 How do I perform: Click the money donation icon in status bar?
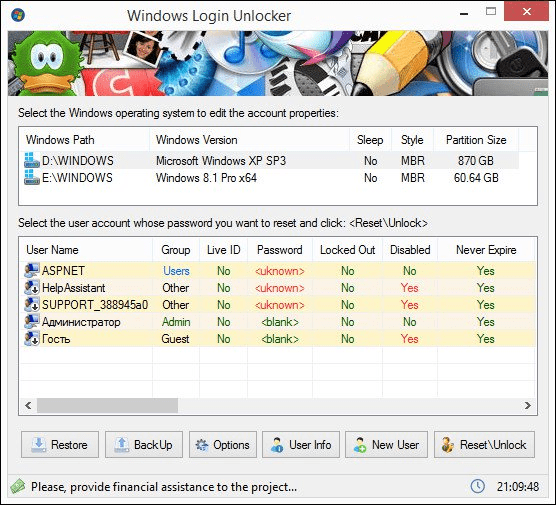click(x=18, y=487)
